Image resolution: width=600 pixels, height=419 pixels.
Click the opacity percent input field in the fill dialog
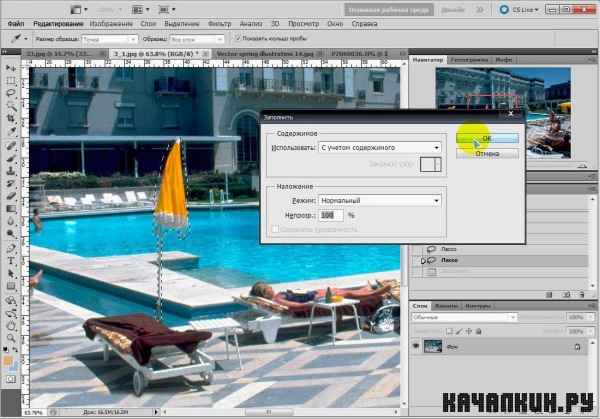tap(331, 215)
